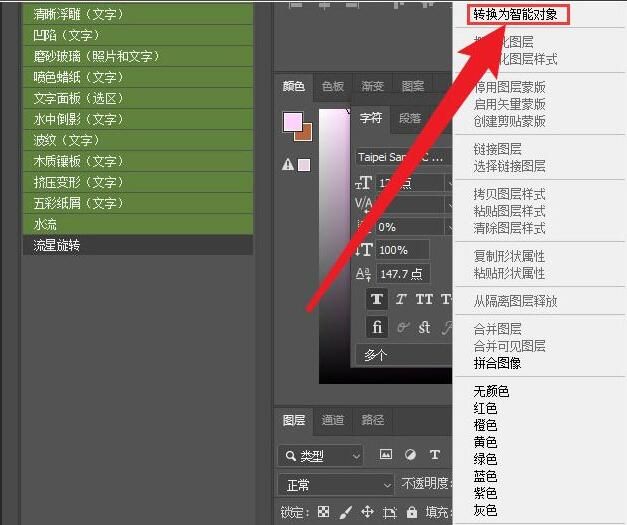Choose 停用图层蒙版 menu entry
The width and height of the screenshot is (627, 525).
coord(509,87)
